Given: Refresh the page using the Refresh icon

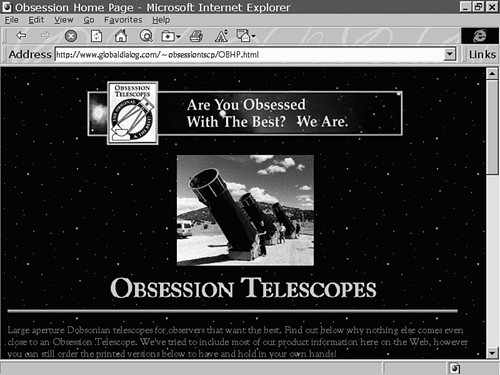Looking at the screenshot, I should (x=96, y=36).
